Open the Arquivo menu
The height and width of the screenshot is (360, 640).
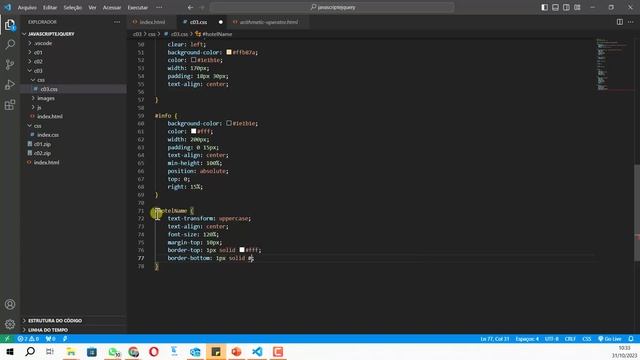click(x=27, y=7)
